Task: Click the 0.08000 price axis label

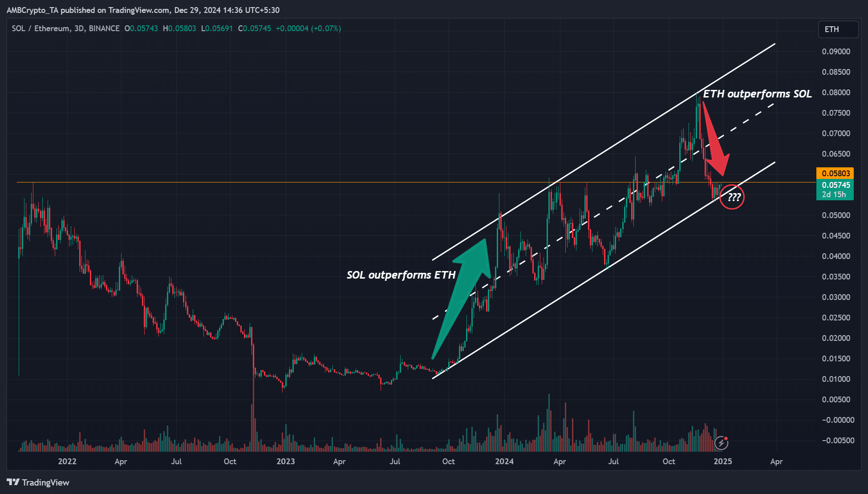Action: 836,93
